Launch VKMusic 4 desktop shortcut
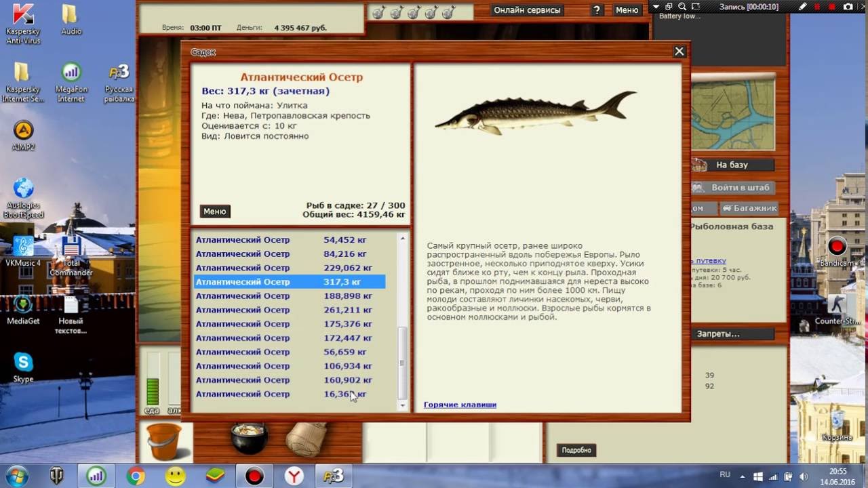This screenshot has height=488, width=868. pyautogui.click(x=24, y=251)
